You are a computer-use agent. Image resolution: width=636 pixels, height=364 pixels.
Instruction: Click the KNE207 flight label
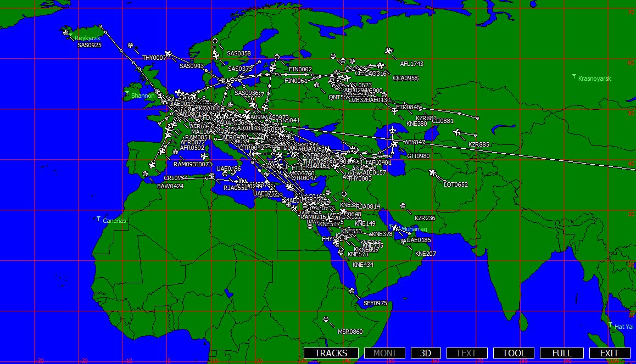426,254
